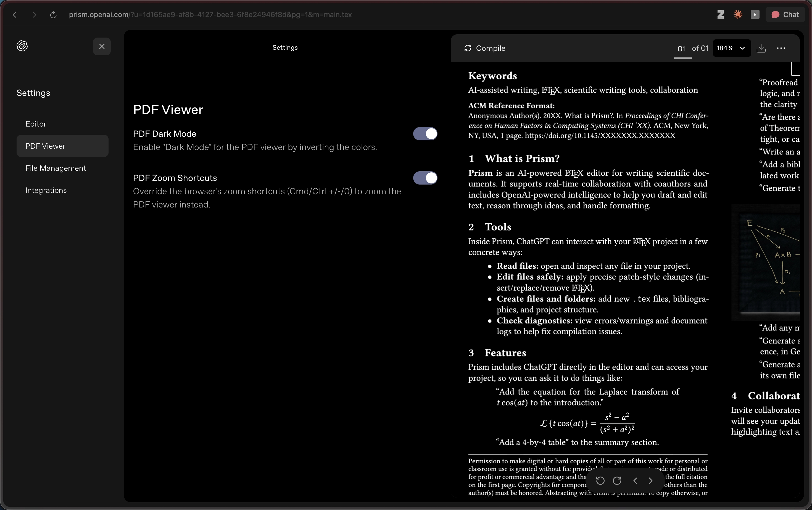Click the page number input field
The image size is (812, 510).
[x=681, y=49]
